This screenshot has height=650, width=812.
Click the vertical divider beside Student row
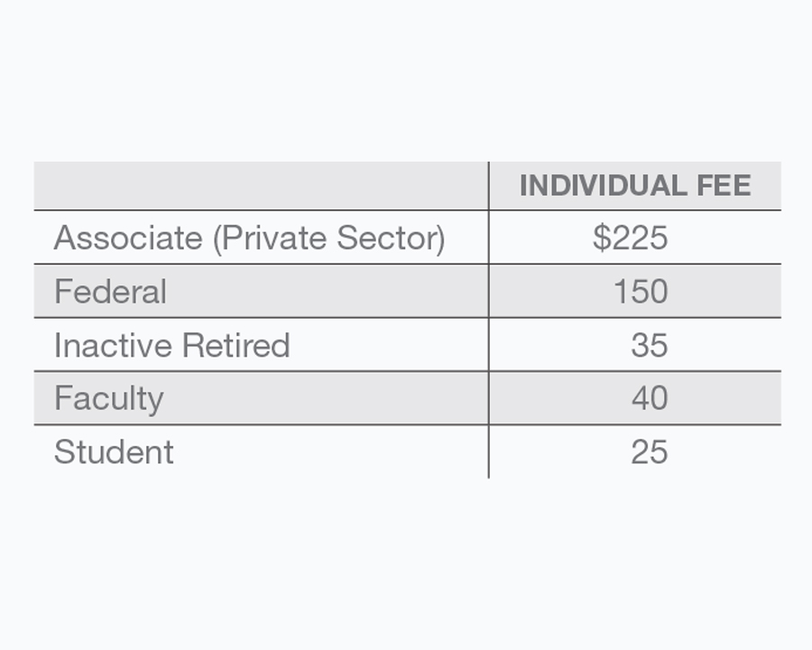(489, 451)
